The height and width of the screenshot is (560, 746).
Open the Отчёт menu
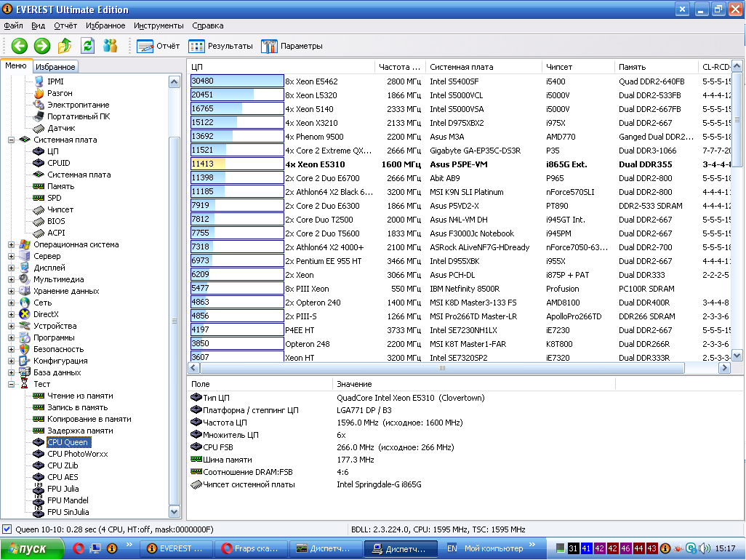[x=65, y=25]
